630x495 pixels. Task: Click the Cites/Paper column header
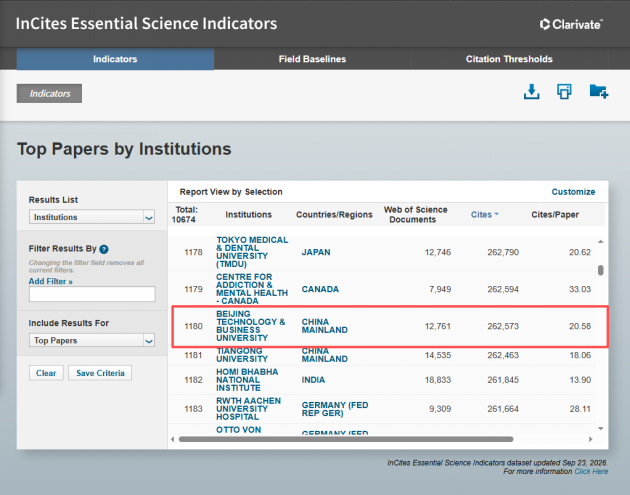coord(555,215)
